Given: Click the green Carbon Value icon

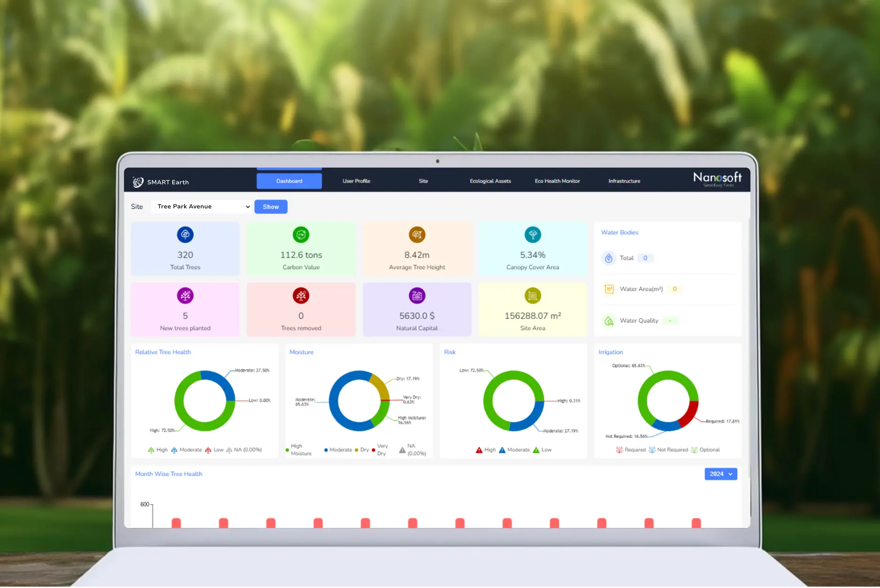Looking at the screenshot, I should 301,235.
